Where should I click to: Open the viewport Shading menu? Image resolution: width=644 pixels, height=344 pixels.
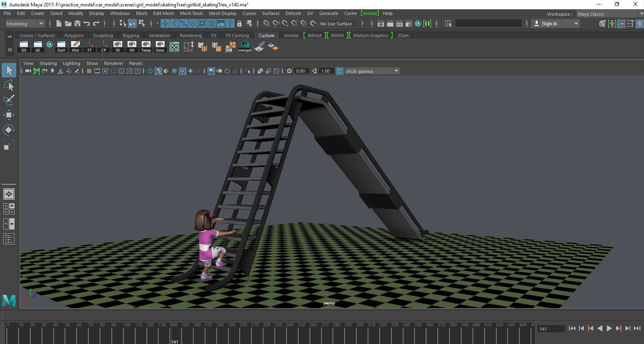48,63
